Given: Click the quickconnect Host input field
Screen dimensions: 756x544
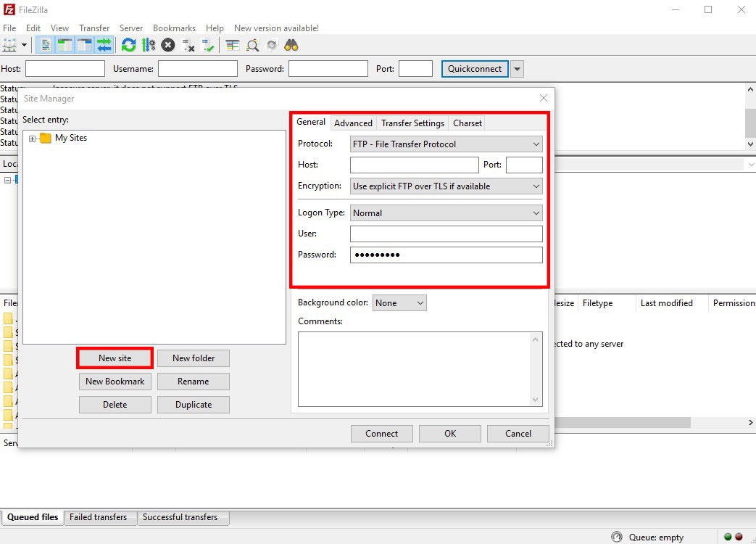Looking at the screenshot, I should pyautogui.click(x=65, y=68).
